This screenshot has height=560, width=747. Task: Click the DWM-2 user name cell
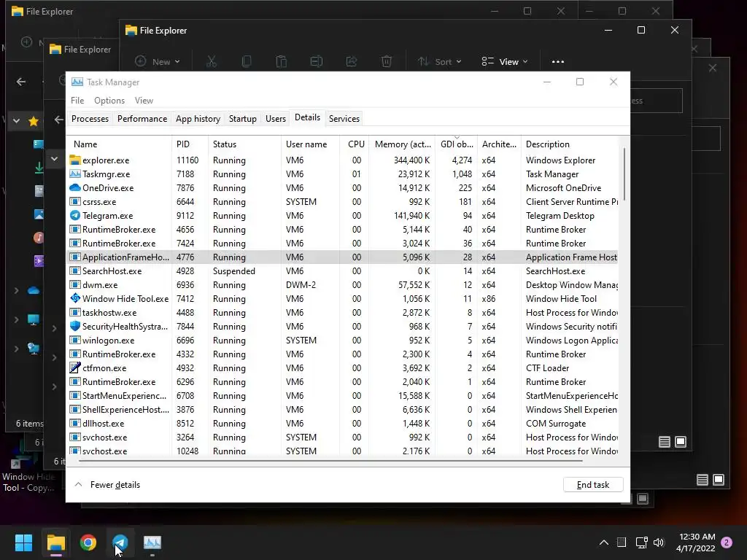pyautogui.click(x=301, y=285)
